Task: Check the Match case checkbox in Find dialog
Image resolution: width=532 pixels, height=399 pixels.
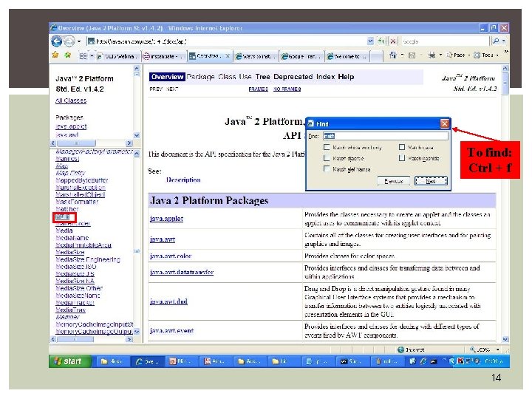Action: pos(402,147)
